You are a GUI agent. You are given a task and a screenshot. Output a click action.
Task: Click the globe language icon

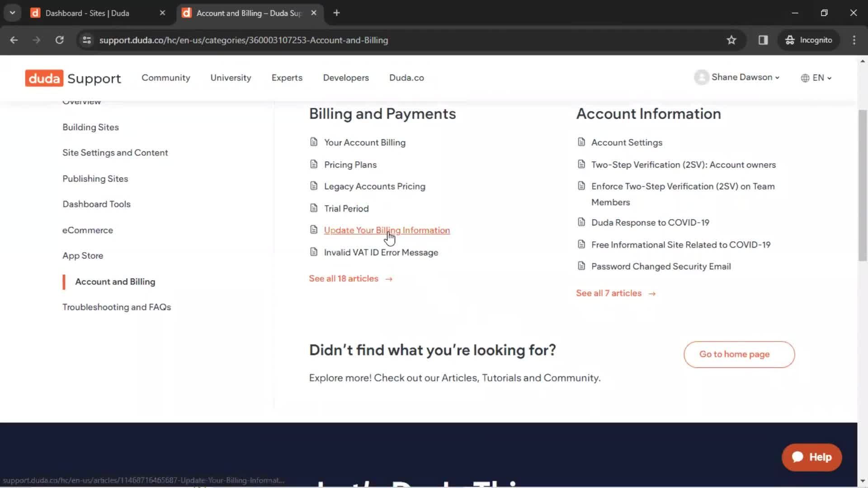[x=805, y=78]
